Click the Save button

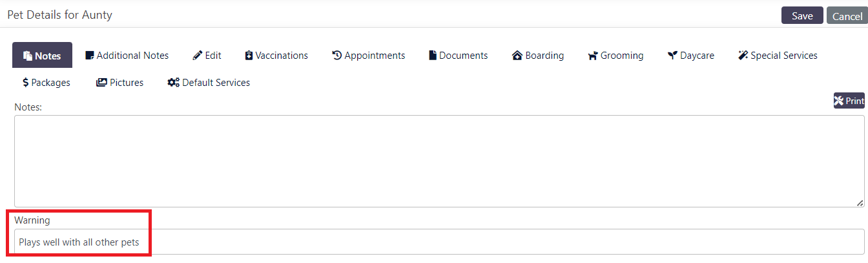[x=802, y=16]
